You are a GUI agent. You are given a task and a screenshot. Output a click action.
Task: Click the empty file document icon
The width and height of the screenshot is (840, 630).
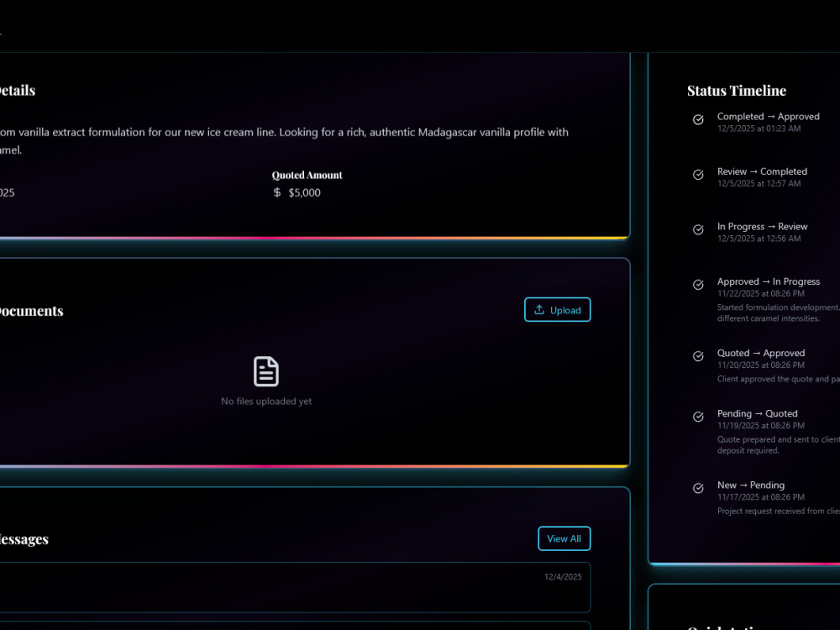coord(266,371)
